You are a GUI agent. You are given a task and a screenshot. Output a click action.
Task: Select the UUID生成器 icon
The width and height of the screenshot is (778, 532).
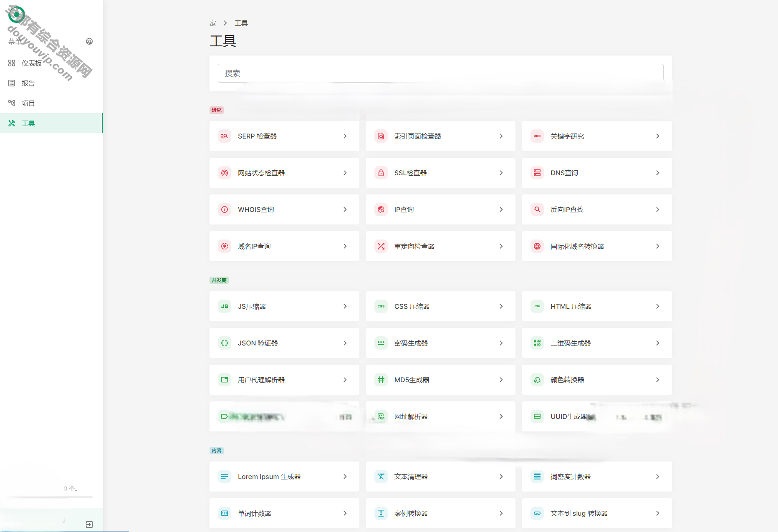[x=537, y=416]
